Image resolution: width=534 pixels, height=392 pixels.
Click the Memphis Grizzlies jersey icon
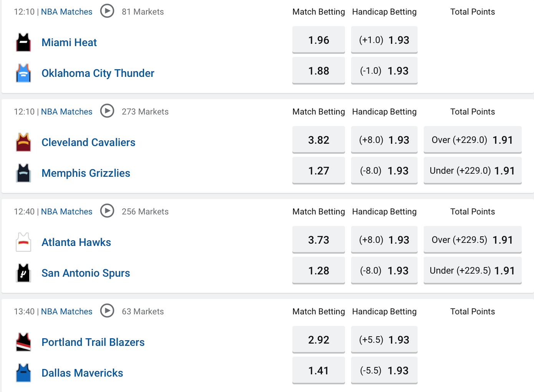tap(23, 173)
